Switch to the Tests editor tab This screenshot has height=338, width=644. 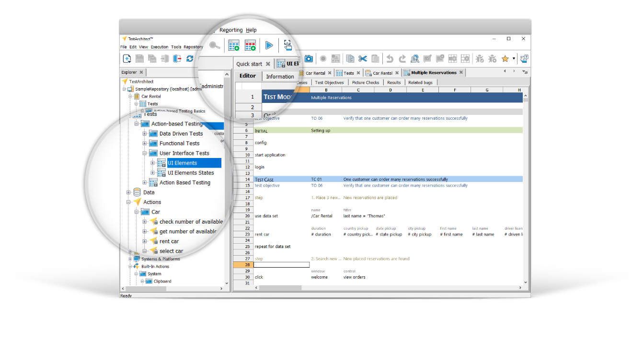tap(348, 73)
